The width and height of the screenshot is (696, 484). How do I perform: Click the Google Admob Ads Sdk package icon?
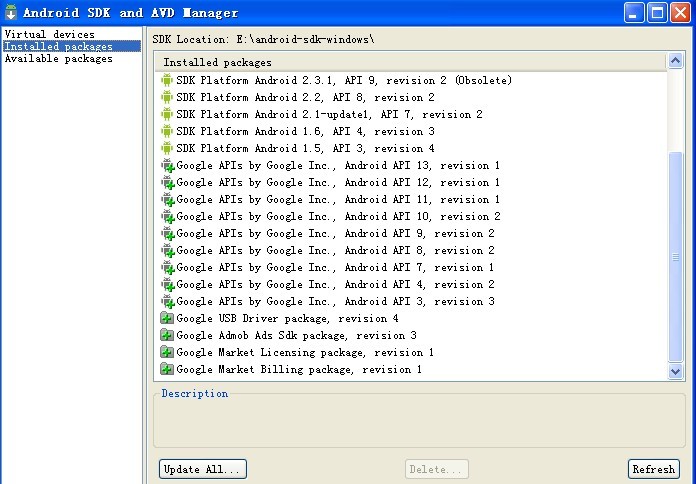[167, 335]
